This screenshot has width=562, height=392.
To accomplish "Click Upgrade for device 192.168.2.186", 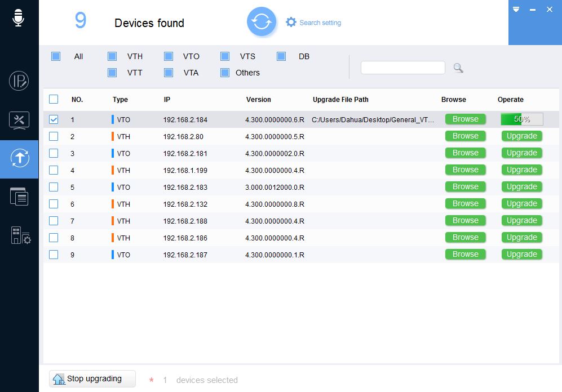I will tap(521, 237).
